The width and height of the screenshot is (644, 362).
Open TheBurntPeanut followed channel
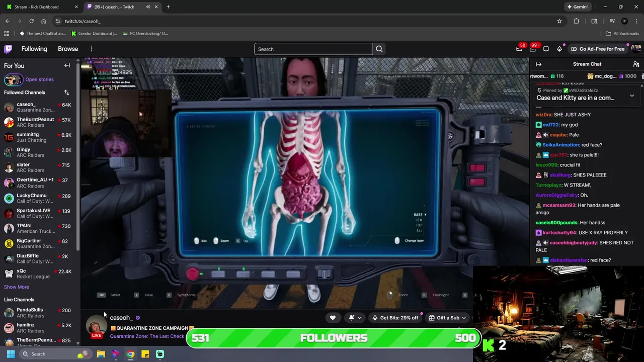(x=38, y=122)
